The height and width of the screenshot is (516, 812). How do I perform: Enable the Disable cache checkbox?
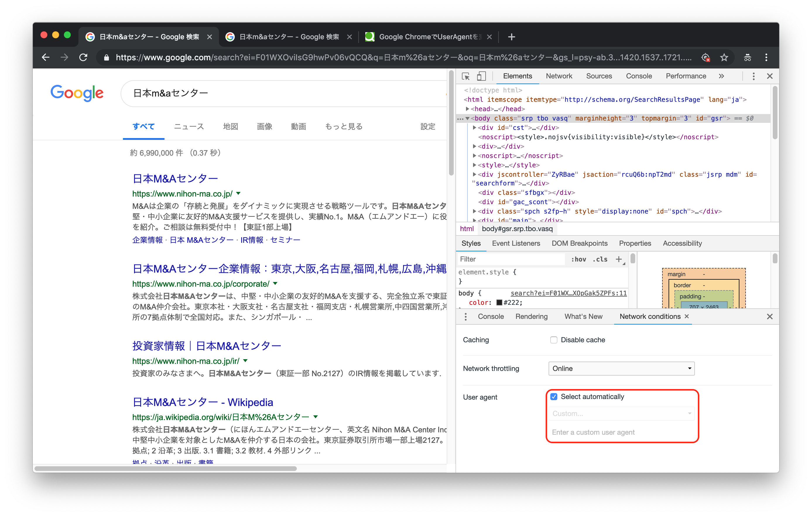554,340
